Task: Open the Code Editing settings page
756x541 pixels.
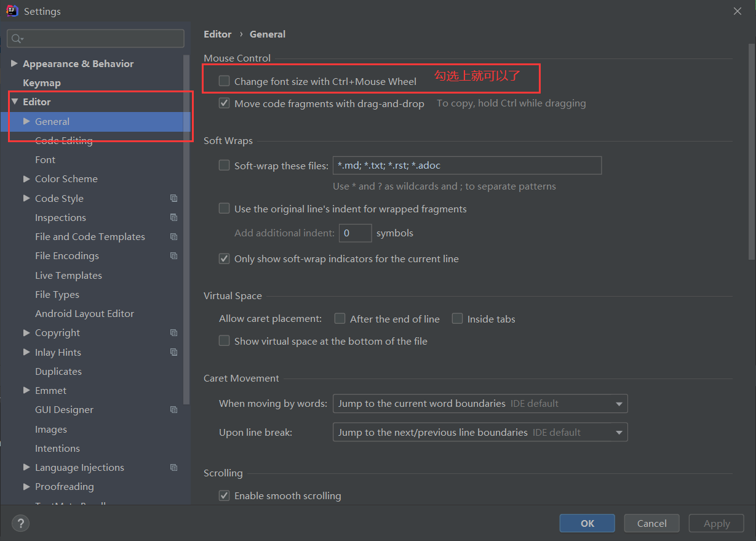Action: (x=64, y=140)
